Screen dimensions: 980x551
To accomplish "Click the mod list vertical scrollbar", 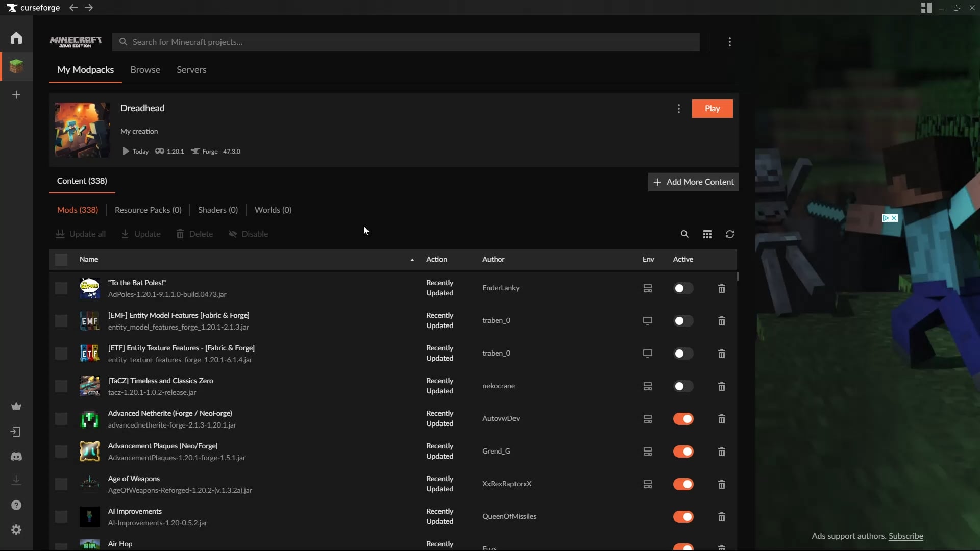I will coord(738,276).
